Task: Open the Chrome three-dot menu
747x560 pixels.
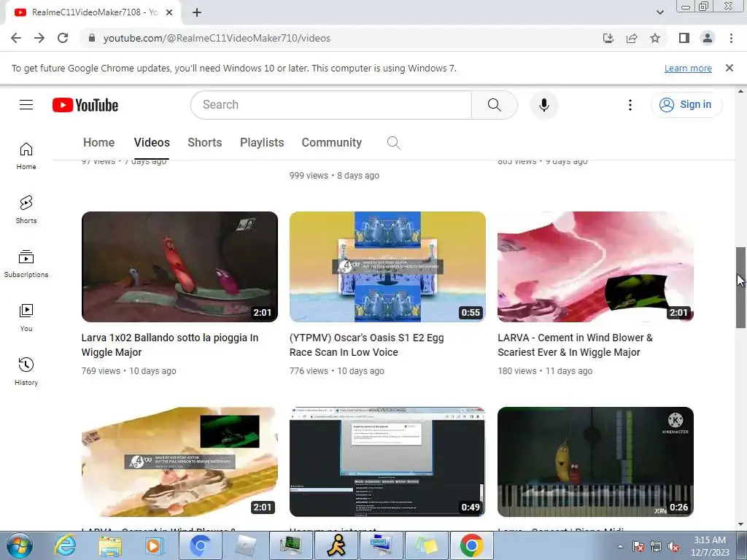Action: click(x=731, y=38)
